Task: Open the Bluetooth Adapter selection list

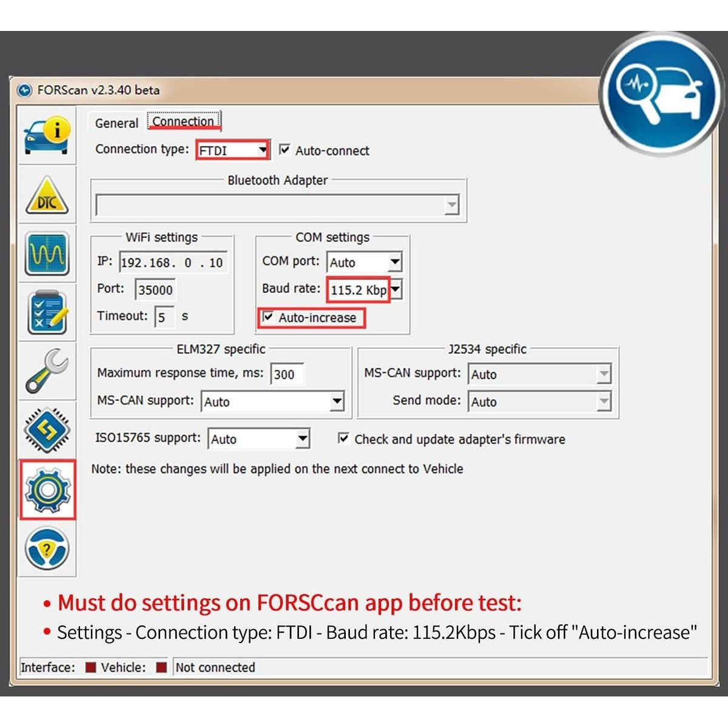Action: point(451,205)
